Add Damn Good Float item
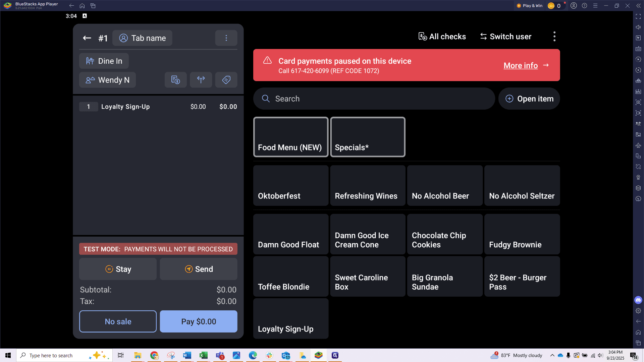The height and width of the screenshot is (362, 644). (x=290, y=234)
